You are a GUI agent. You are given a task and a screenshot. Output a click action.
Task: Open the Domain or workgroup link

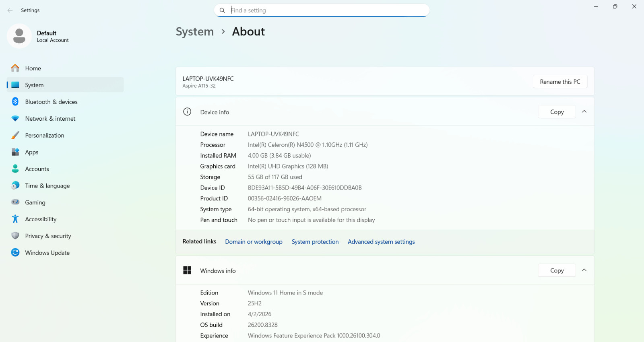point(254,242)
